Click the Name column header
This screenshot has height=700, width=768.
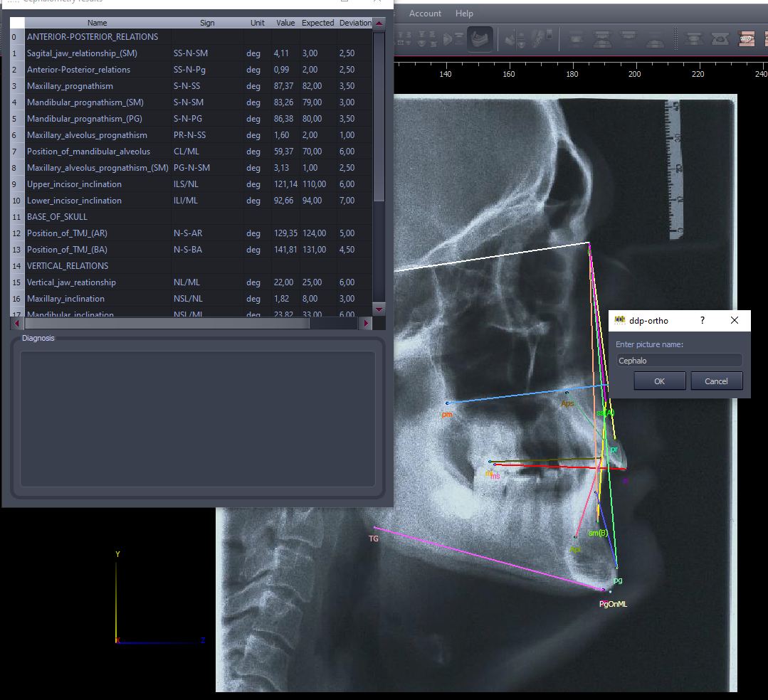98,23
